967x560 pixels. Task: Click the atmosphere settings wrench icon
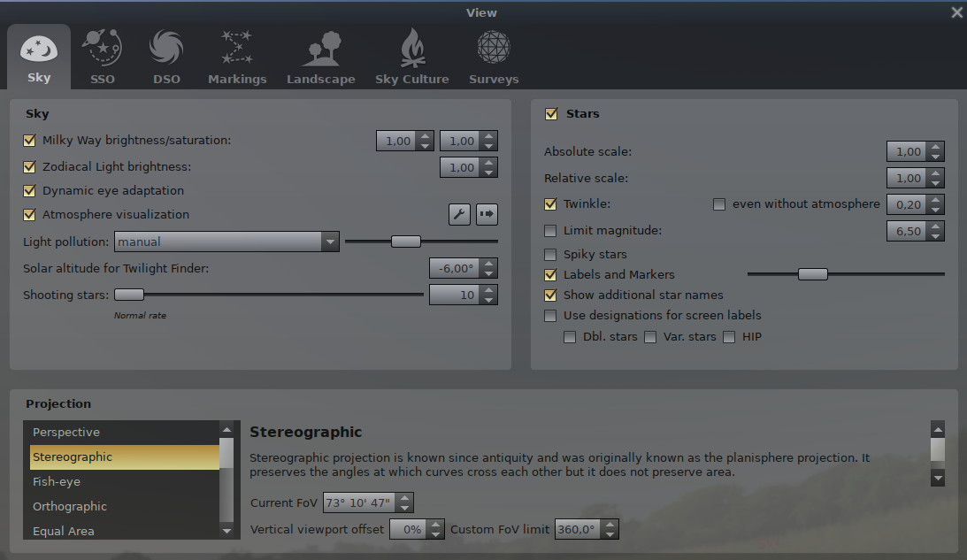459,214
